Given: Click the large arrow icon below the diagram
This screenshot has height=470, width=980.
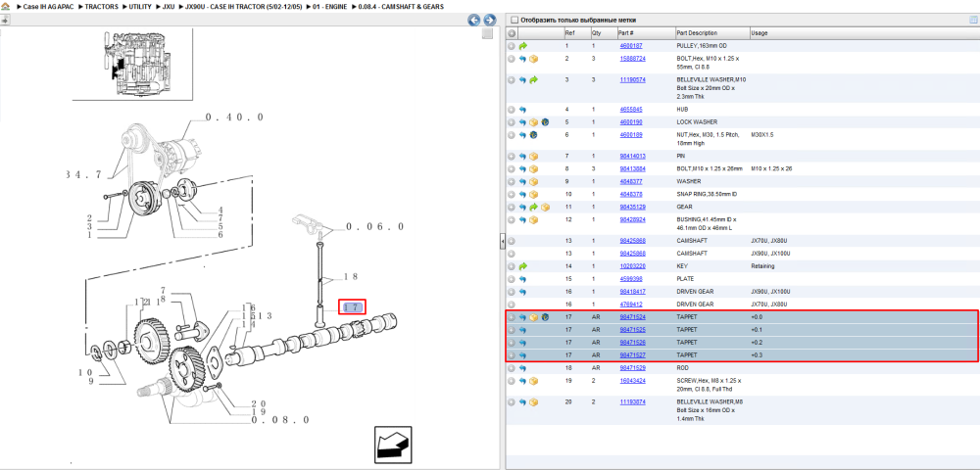Looking at the screenshot, I should coord(393,446).
